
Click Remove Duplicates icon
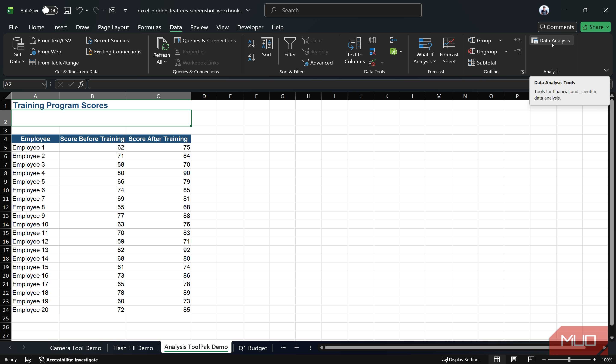click(372, 51)
